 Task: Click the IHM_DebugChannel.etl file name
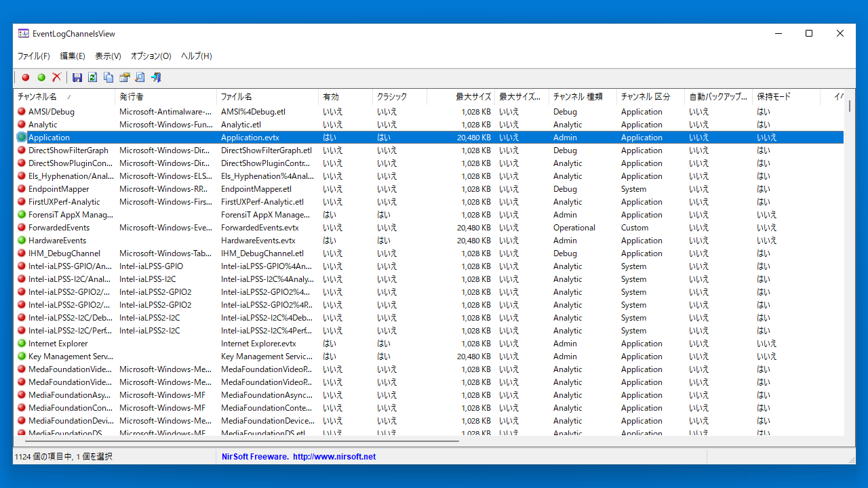(x=262, y=253)
